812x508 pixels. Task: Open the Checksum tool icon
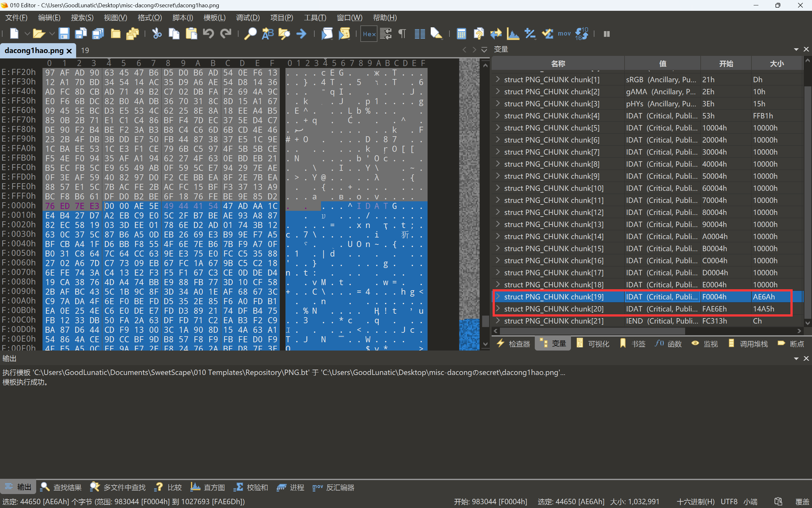(547, 34)
